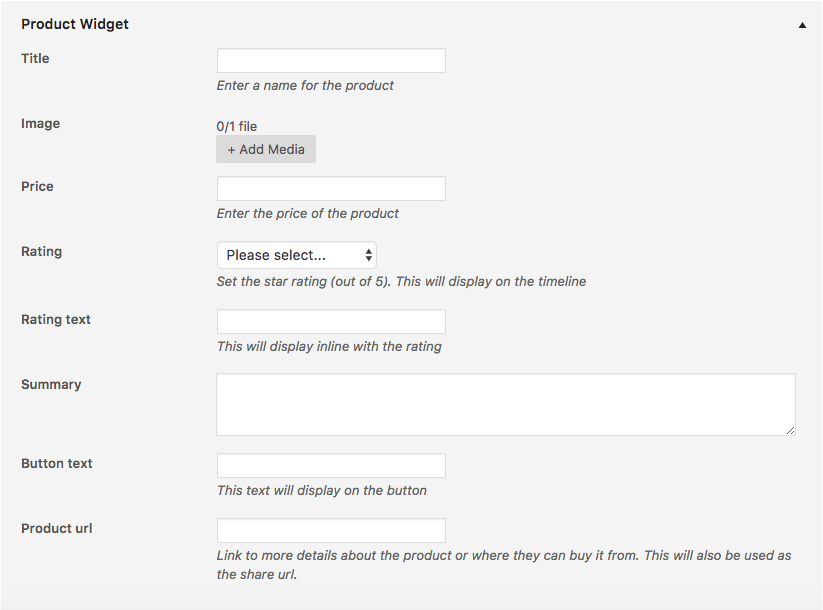Click the Add Media button
The height and width of the screenshot is (610, 823).
click(x=266, y=149)
